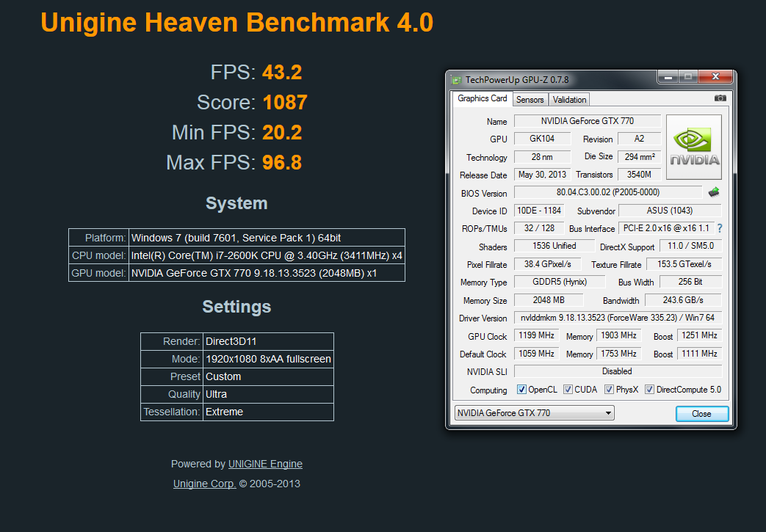Click the Bus Width field 256 Bit
Image resolution: width=766 pixels, height=532 pixels.
(690, 282)
